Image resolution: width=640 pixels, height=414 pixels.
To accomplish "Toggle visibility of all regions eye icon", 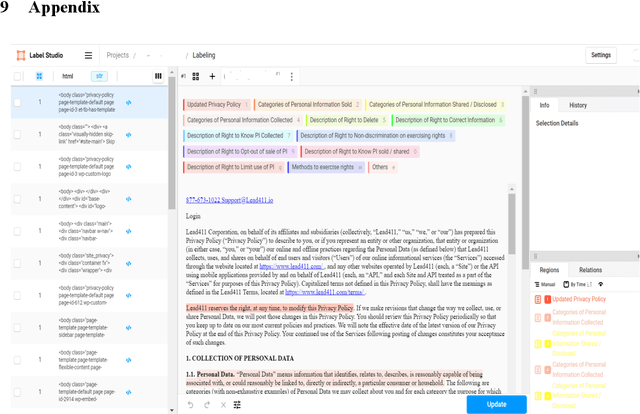I will (x=601, y=284).
